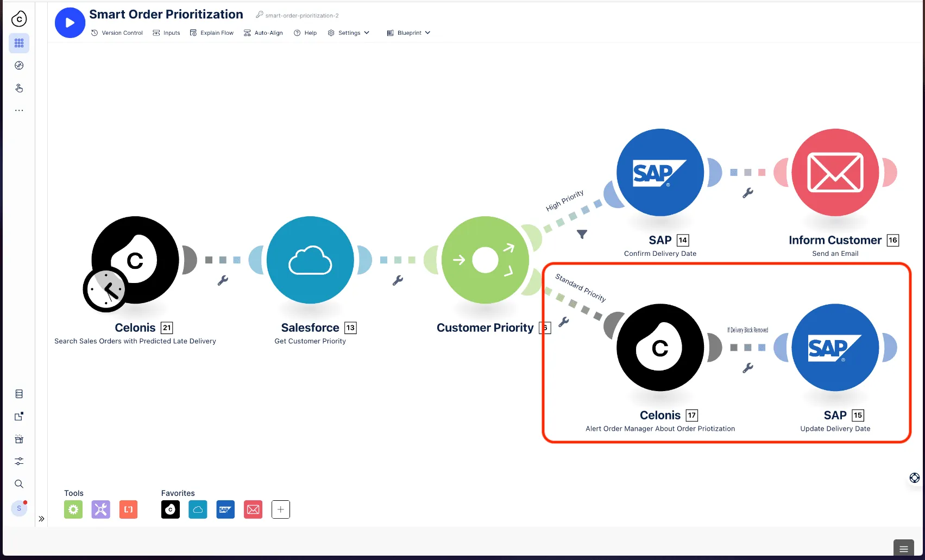
Task: Select the purple wrench Tools icon
Action: (x=101, y=509)
